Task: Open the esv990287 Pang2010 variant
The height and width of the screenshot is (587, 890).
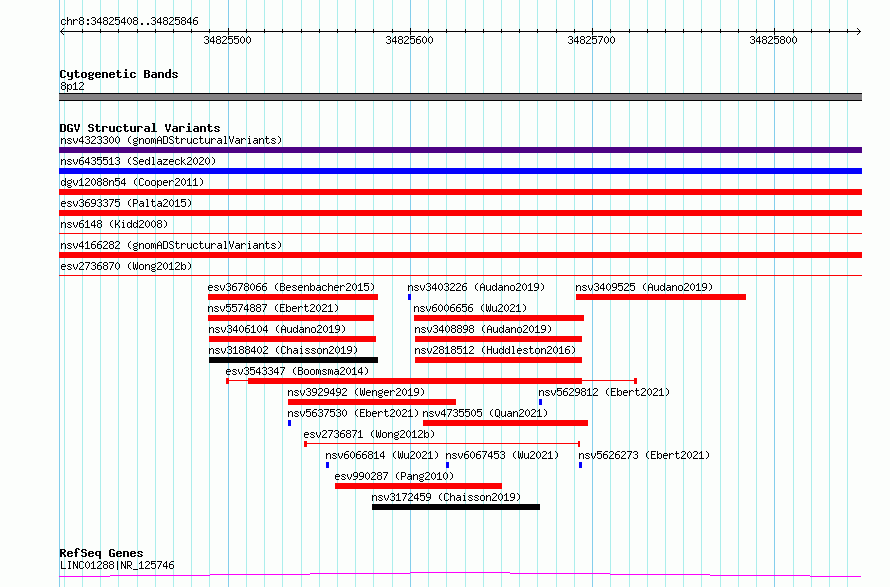Action: [394, 476]
